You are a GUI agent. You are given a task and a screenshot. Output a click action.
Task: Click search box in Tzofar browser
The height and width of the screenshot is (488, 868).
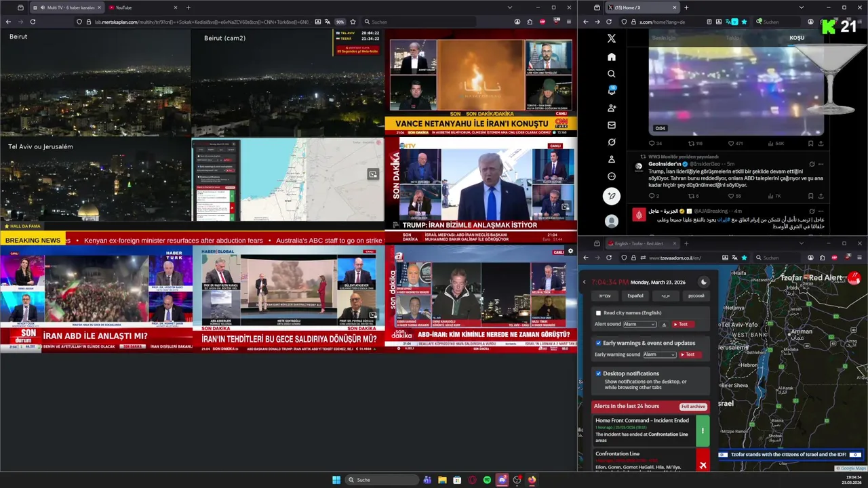(x=779, y=258)
